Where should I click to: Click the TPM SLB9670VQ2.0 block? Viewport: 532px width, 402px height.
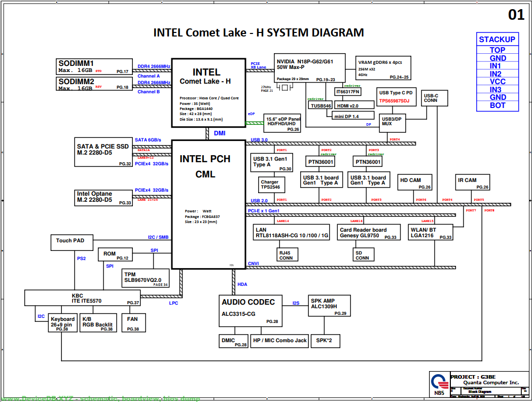tap(146, 278)
